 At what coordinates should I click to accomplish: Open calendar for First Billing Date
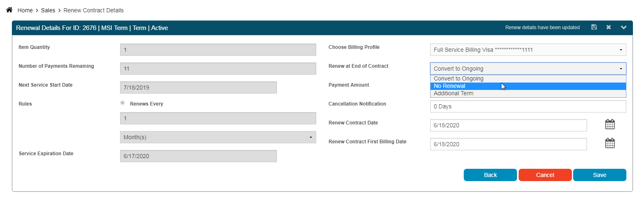610,143
